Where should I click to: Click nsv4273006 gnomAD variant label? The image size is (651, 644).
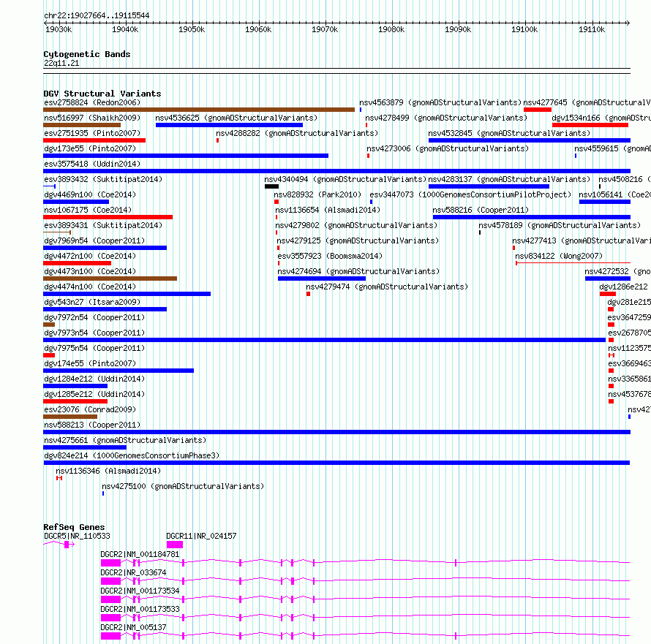coord(448,148)
